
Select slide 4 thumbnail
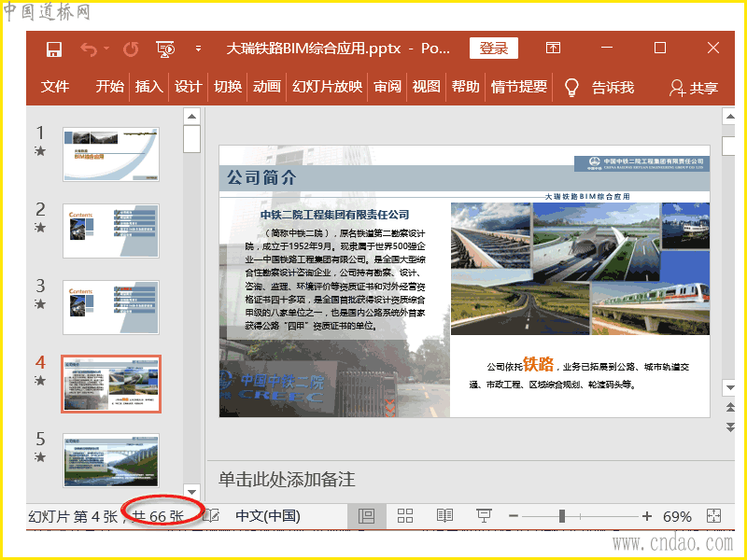pyautogui.click(x=111, y=384)
